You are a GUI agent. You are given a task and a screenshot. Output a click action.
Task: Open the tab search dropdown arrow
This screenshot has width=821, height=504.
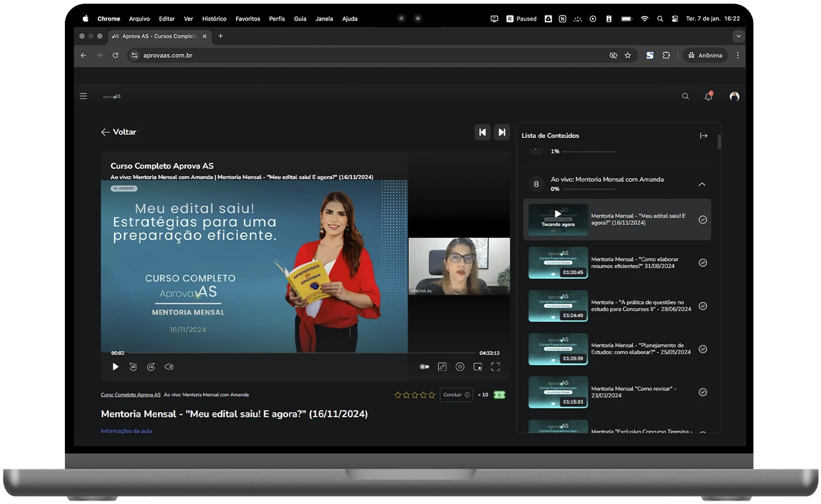point(738,36)
